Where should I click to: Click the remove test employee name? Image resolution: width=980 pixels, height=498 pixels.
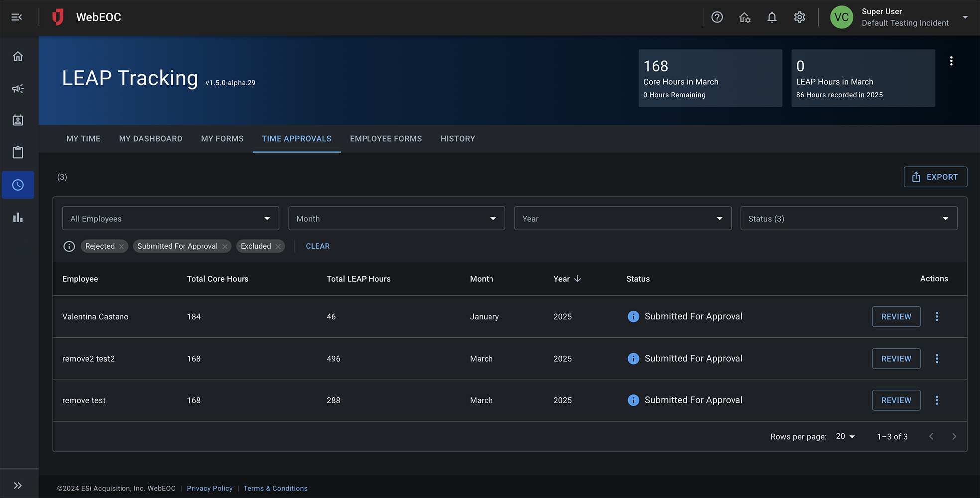coord(84,400)
